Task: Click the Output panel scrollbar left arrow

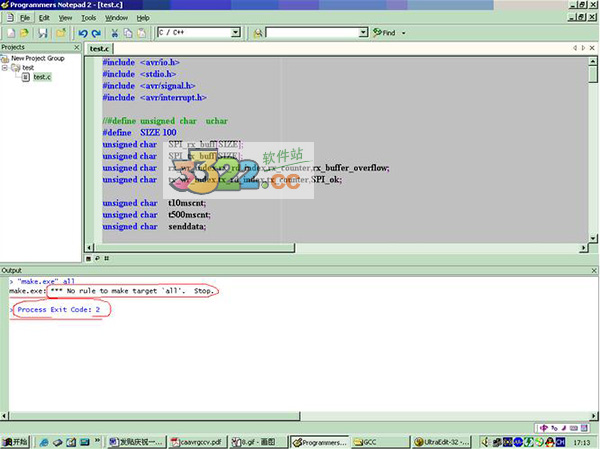Action: (4, 416)
